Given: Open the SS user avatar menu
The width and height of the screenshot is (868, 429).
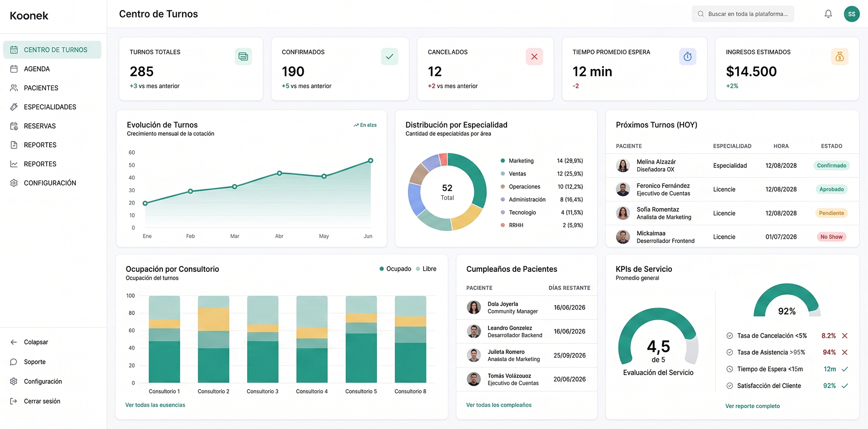Looking at the screenshot, I should [x=851, y=14].
